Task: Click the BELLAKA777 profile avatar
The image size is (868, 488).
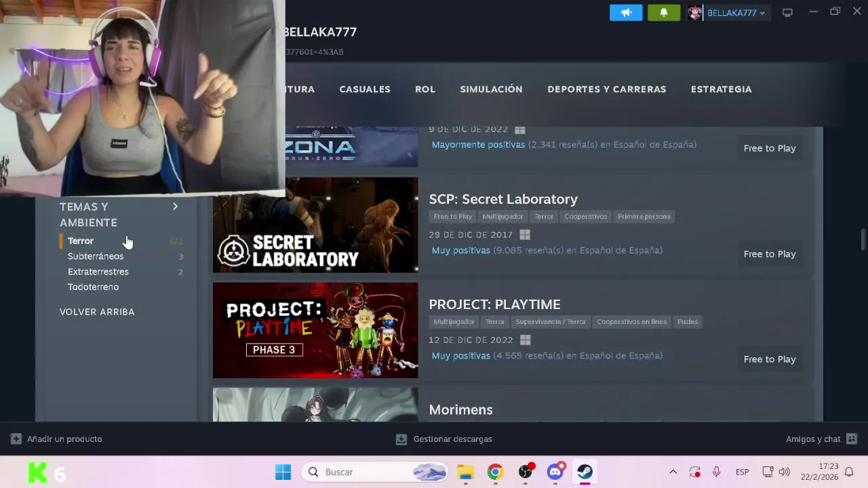Action: (x=695, y=13)
